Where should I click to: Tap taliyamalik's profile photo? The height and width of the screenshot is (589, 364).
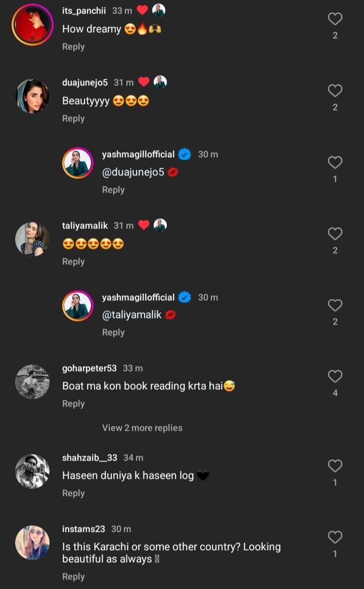(32, 239)
